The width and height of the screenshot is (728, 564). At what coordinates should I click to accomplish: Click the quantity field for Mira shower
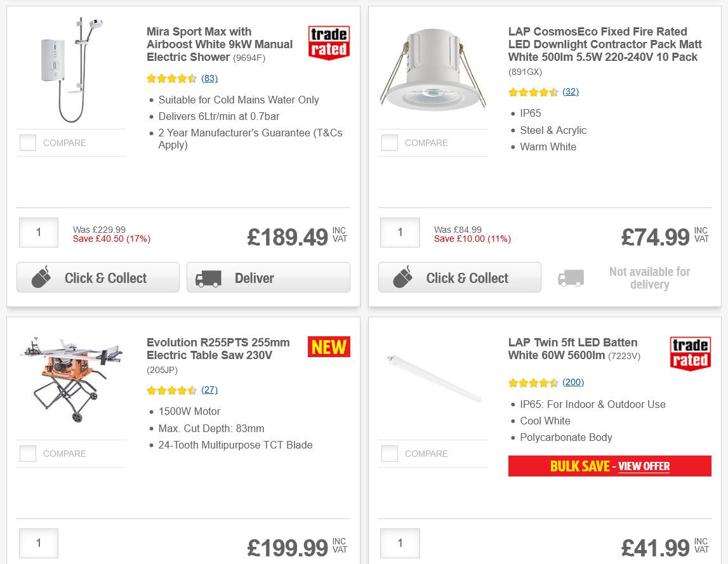pyautogui.click(x=38, y=232)
